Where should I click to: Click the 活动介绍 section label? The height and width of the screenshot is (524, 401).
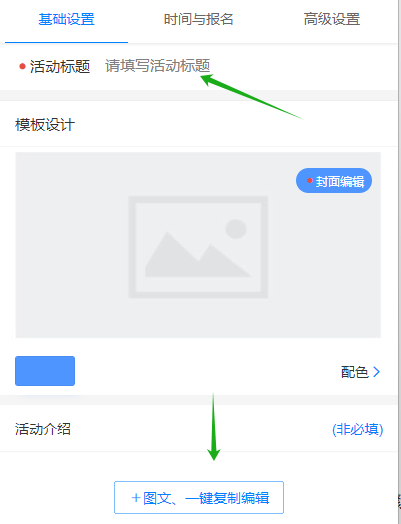click(x=43, y=429)
